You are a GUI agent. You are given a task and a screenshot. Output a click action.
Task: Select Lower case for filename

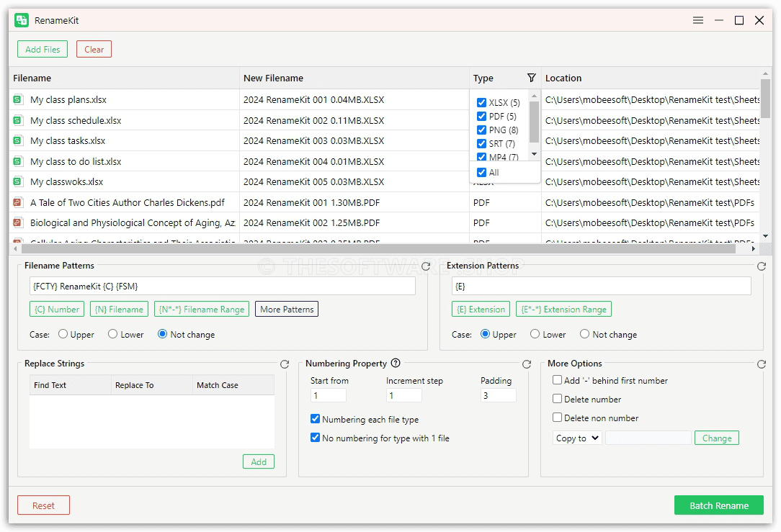click(113, 334)
